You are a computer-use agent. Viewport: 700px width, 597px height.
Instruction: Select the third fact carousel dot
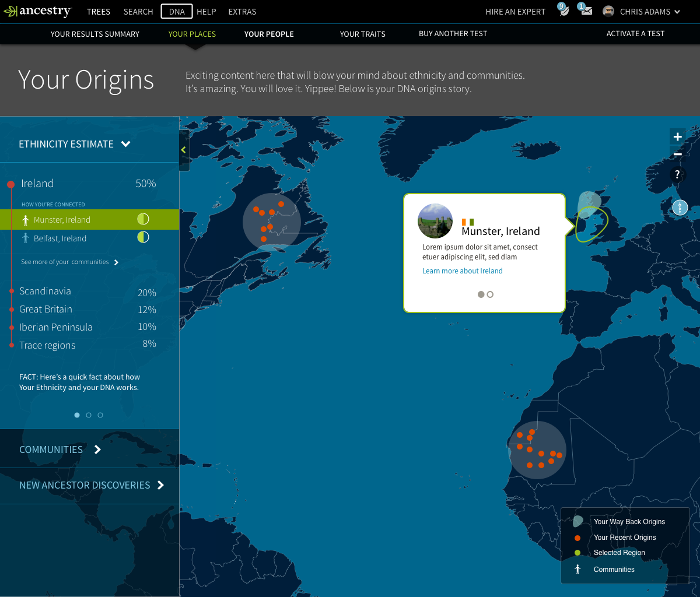pos(100,415)
